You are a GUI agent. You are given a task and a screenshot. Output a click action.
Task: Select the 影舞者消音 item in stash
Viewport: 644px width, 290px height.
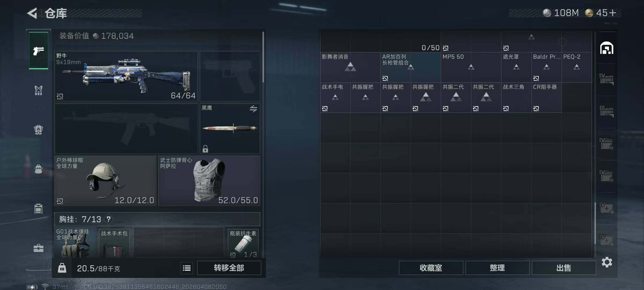click(x=350, y=67)
